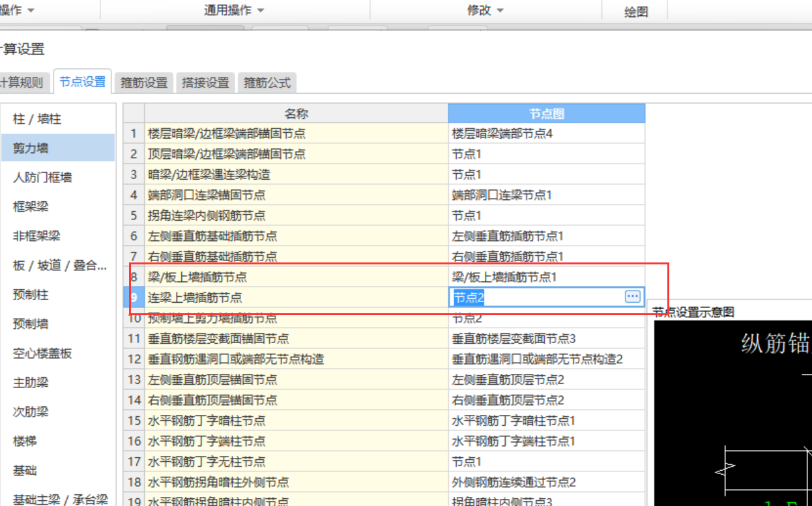Viewport: 812px width, 506px height.
Task: Select 基础 in component list
Action: click(x=57, y=470)
